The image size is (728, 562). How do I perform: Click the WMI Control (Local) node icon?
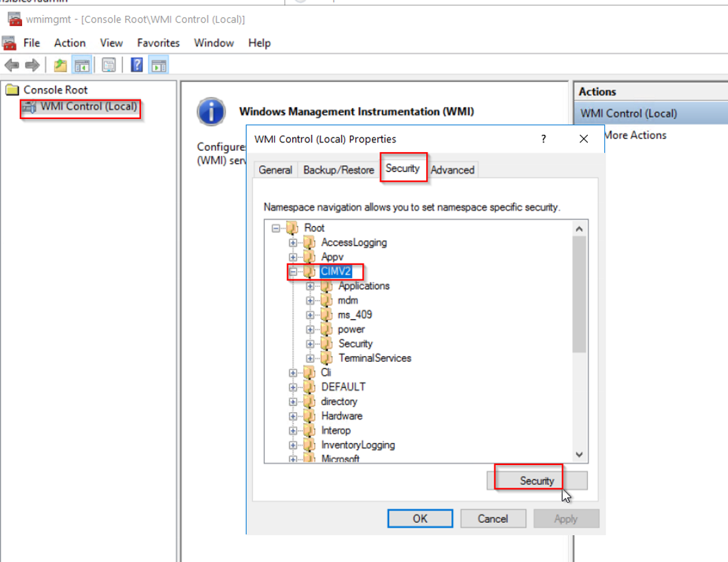coord(30,107)
